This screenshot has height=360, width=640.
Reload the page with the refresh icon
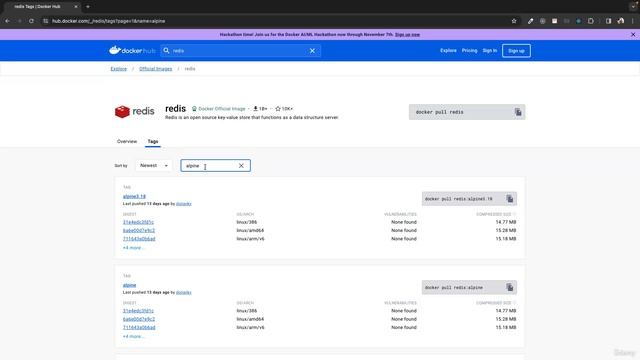click(31, 21)
